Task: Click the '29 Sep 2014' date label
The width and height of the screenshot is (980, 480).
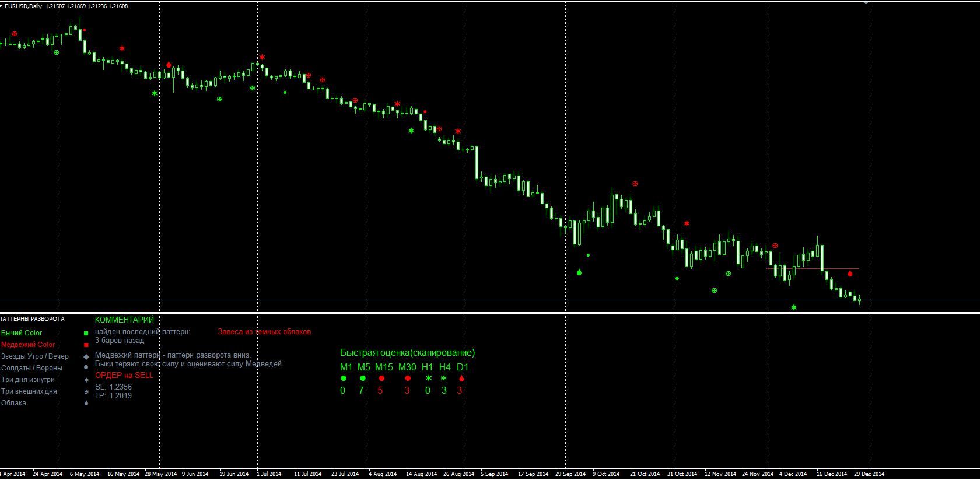Action: 570,474
